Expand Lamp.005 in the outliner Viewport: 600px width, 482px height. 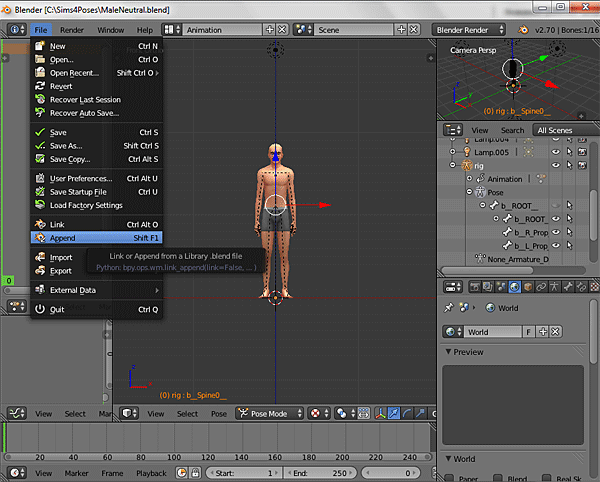tap(453, 151)
